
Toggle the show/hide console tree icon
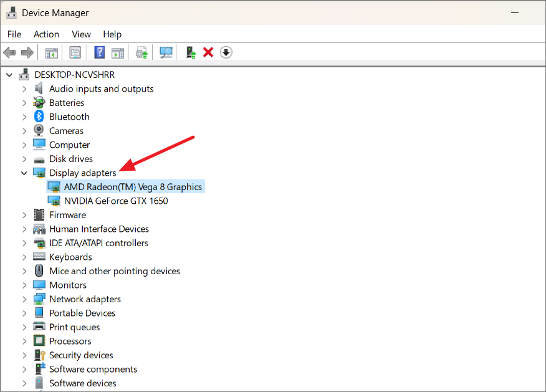pos(52,53)
